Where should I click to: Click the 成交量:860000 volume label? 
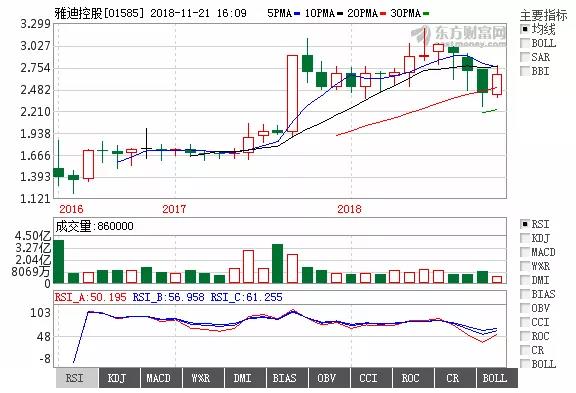coord(94,226)
